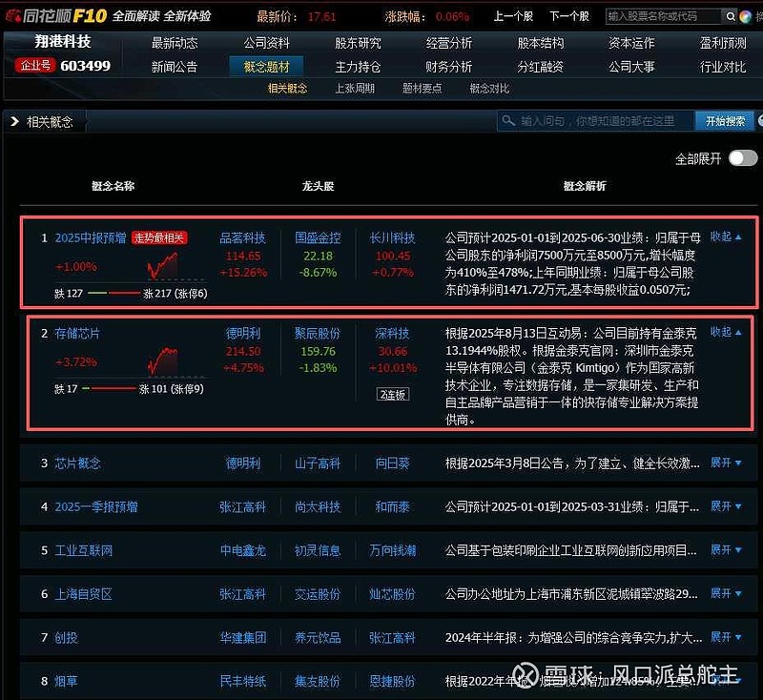Viewport: 763px width, 700px height.
Task: Expand the 芯片概念 row
Action: point(726,463)
